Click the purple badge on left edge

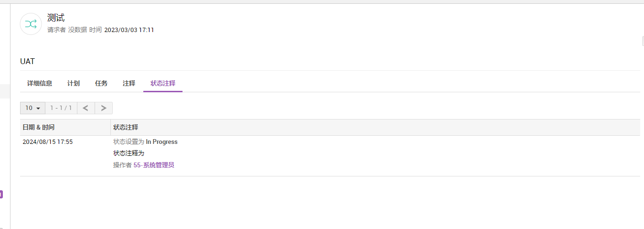point(1,194)
